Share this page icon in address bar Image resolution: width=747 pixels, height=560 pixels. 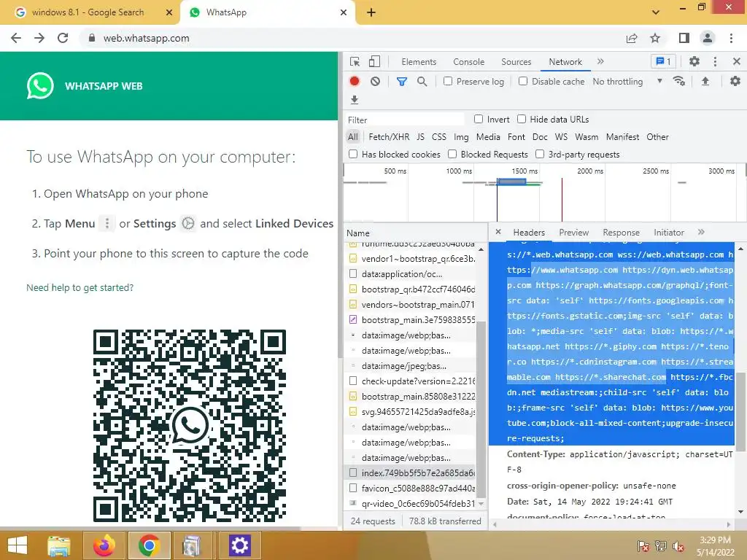632,38
